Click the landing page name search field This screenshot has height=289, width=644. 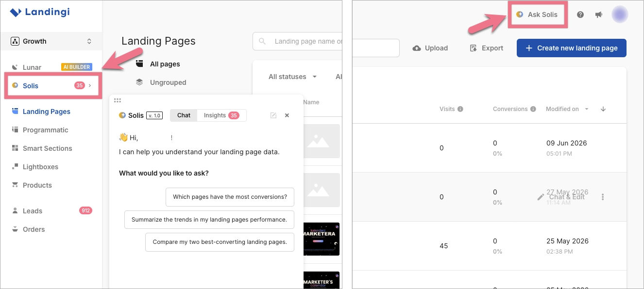pyautogui.click(x=297, y=41)
